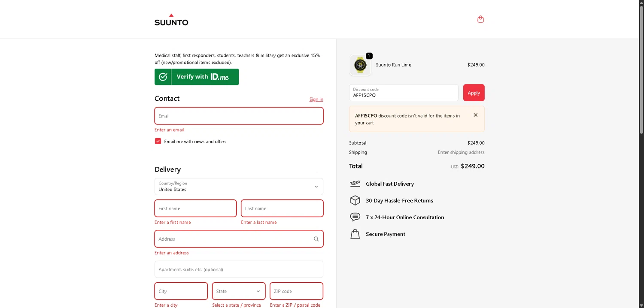Uncheck Email me with news and offers
The image size is (644, 308).
pos(158,141)
